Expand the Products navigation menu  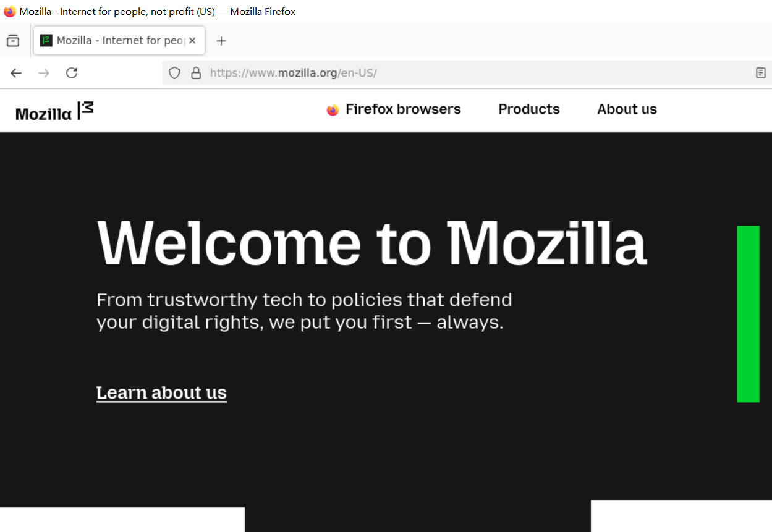529,109
